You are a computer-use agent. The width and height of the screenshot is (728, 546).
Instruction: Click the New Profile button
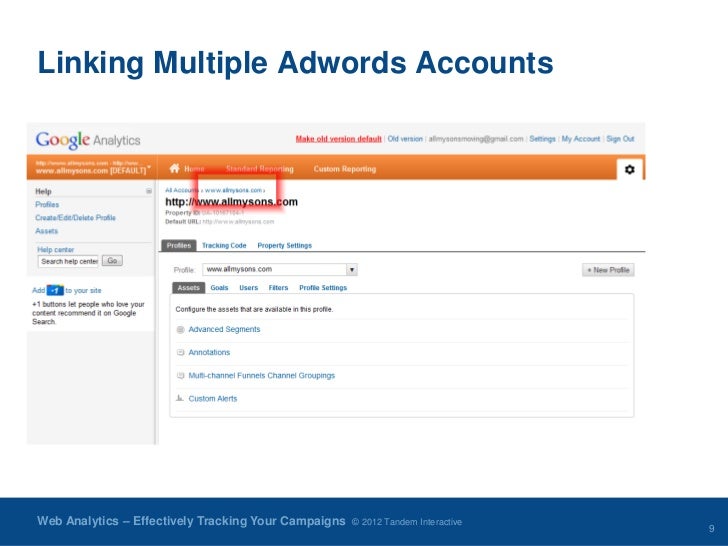(x=608, y=270)
